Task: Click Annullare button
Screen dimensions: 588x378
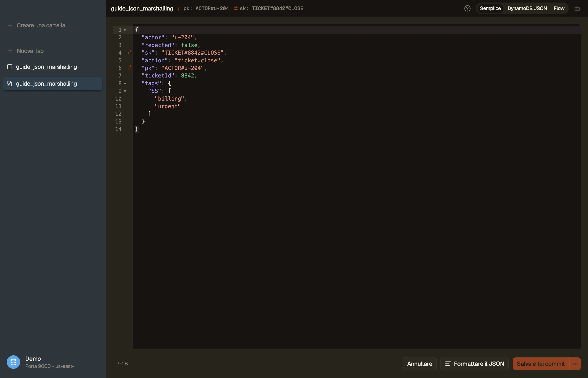Action: point(420,364)
